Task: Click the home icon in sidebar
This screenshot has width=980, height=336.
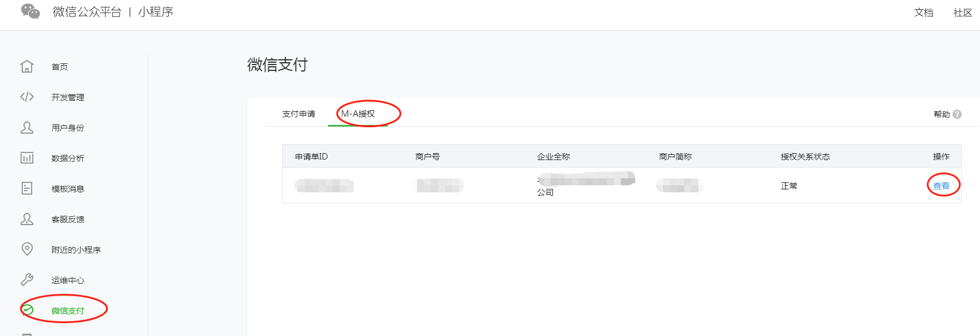Action: 27,66
